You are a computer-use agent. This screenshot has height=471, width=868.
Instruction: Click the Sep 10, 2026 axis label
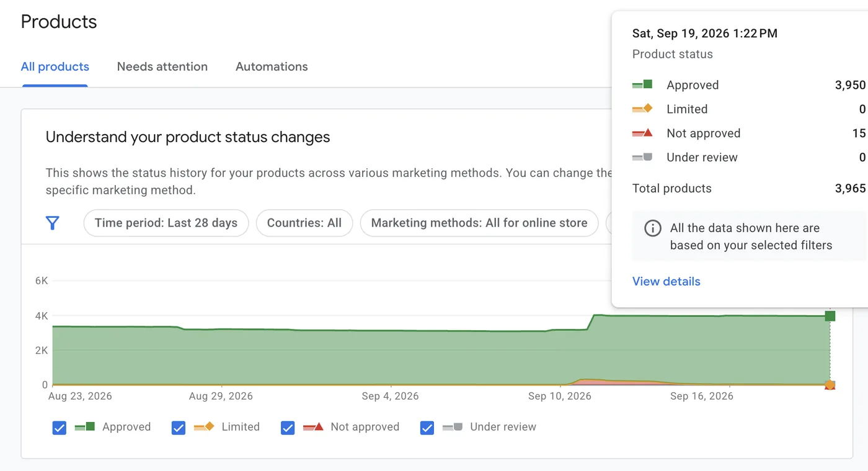560,396
